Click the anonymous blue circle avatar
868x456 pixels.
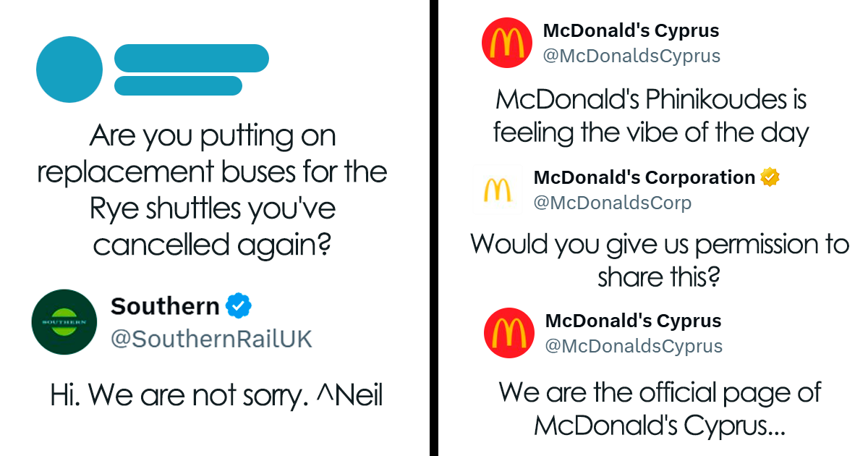point(69,69)
